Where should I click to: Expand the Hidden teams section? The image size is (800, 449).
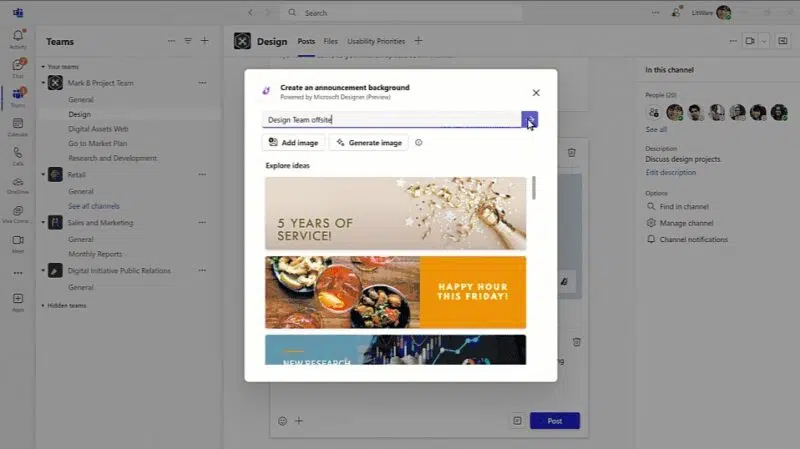click(43, 306)
